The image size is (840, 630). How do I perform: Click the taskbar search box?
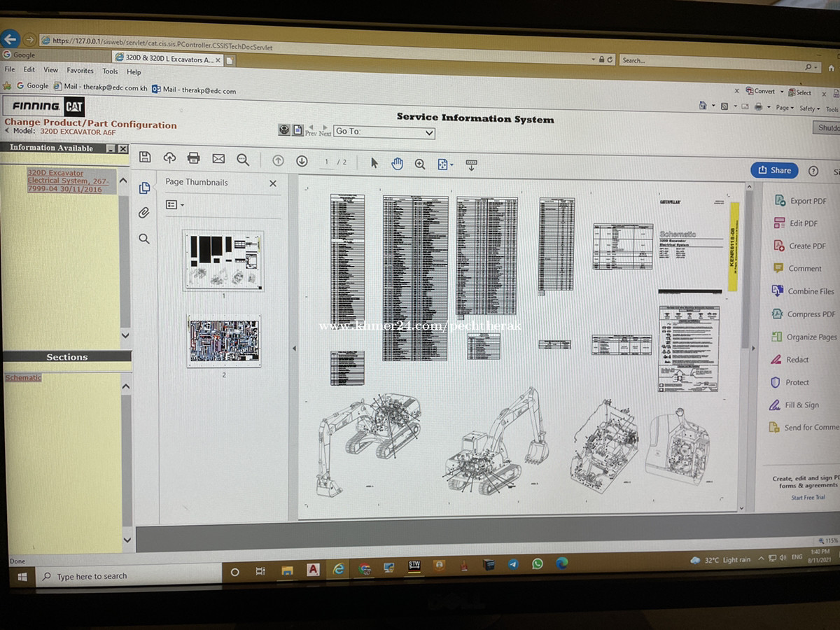point(129,576)
